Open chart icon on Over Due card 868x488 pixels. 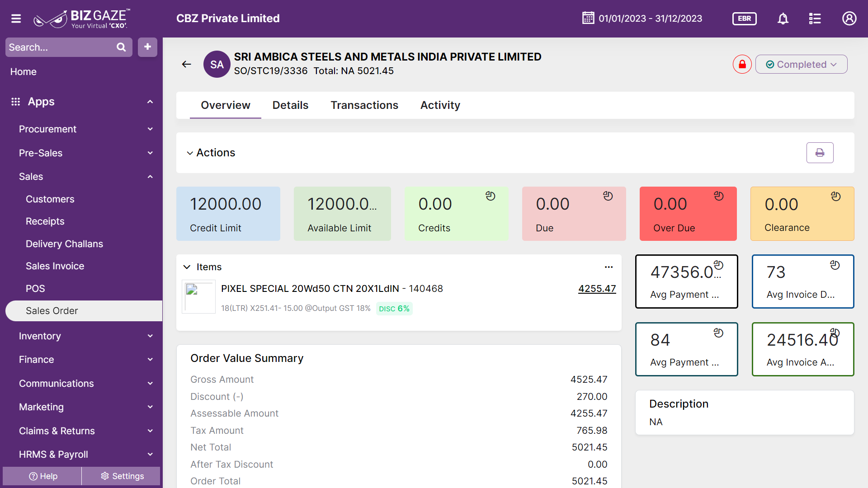[719, 196]
